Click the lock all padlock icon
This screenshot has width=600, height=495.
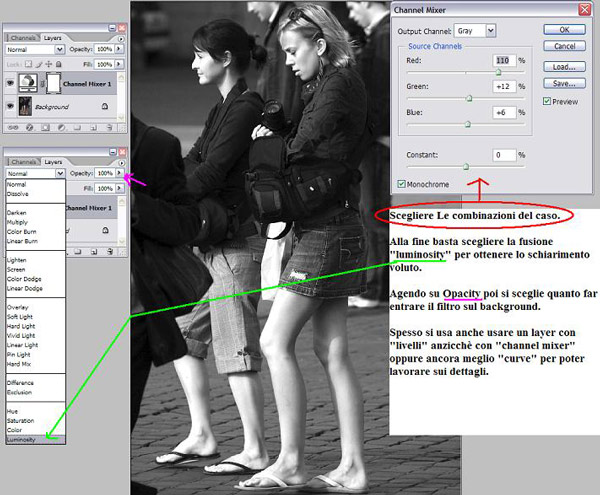(x=60, y=62)
